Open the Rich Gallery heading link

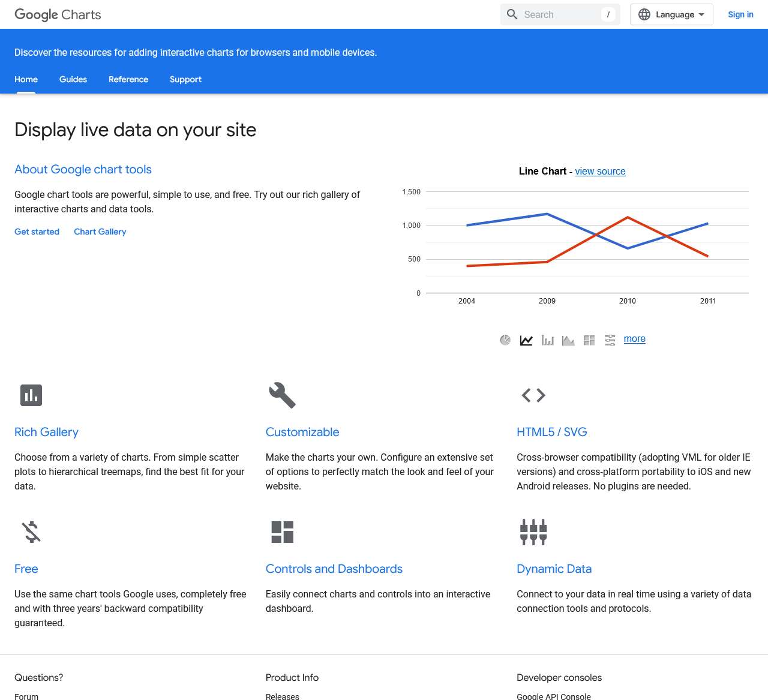46,432
